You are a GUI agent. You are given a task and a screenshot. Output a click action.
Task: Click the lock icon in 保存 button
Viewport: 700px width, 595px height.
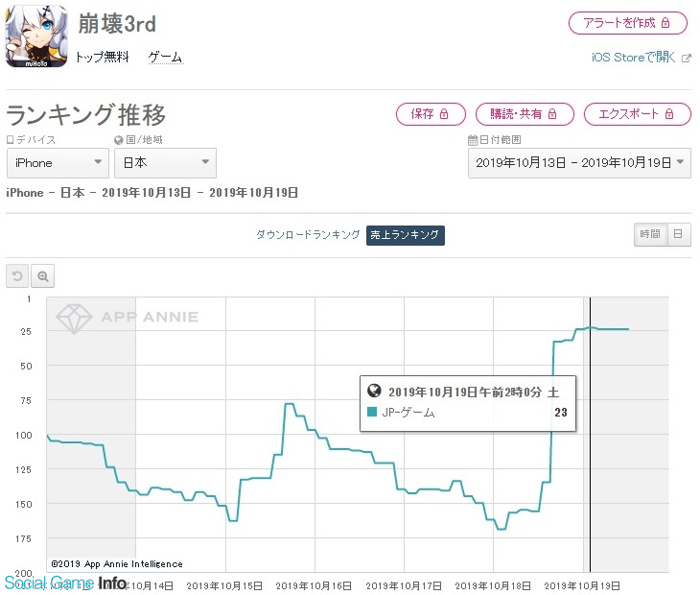[x=444, y=114]
